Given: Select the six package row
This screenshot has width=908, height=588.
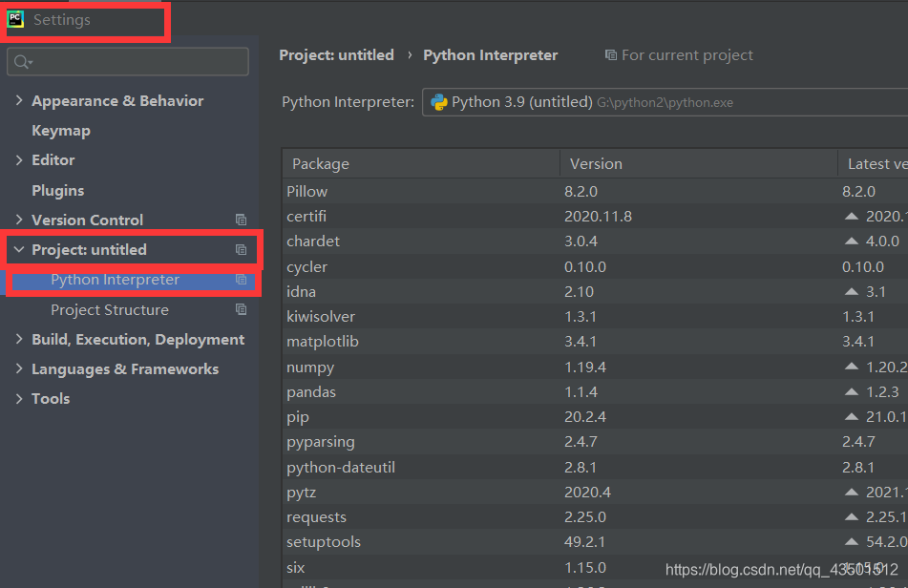Looking at the screenshot, I should [x=595, y=567].
